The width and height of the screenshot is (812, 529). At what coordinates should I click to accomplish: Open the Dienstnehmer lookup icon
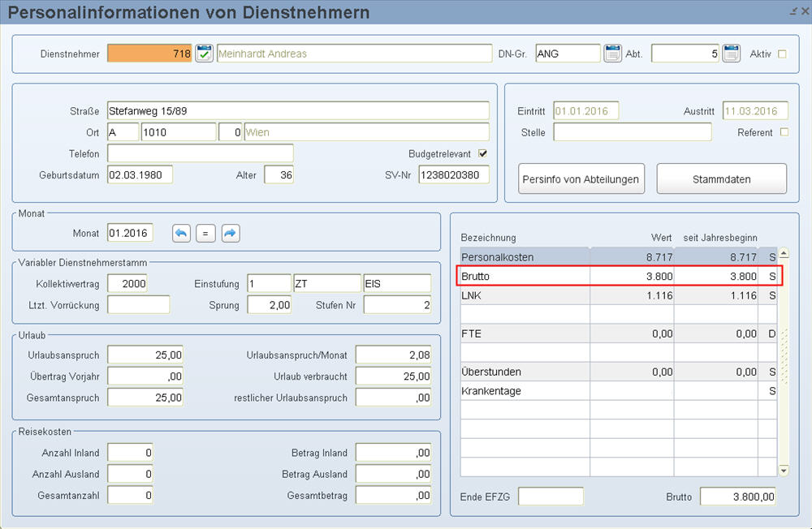204,54
